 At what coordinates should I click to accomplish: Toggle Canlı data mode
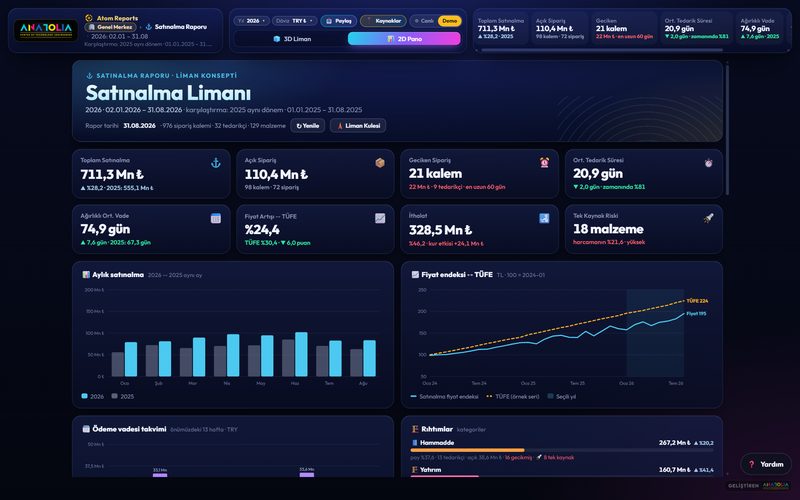click(424, 21)
